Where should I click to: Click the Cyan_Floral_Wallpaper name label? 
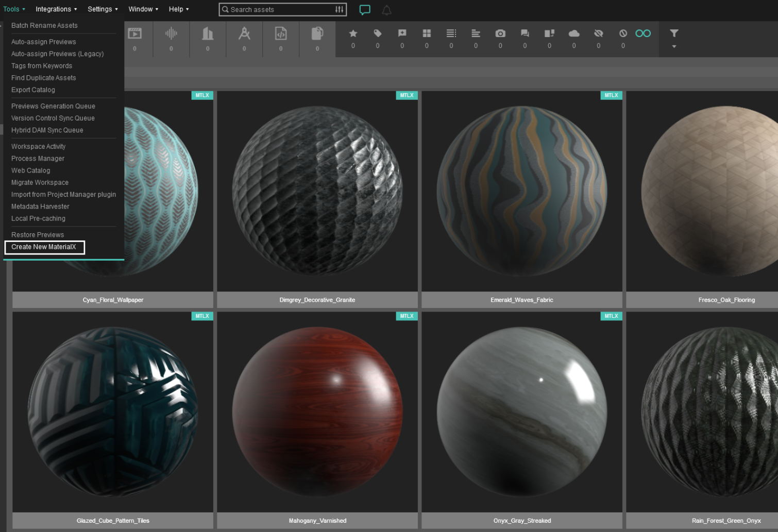click(113, 300)
